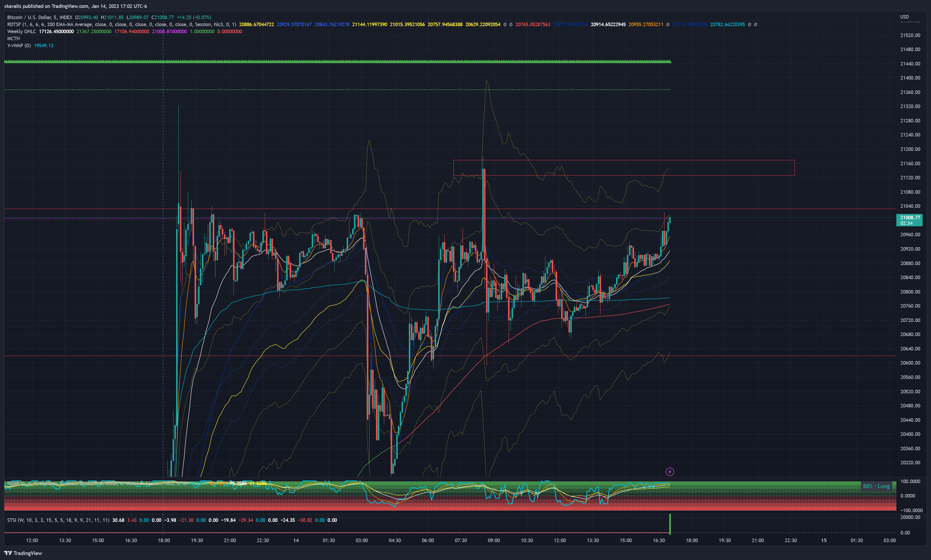Click the TradingView logo in the footer
Screen dimensions: 931x560
[x=23, y=553]
